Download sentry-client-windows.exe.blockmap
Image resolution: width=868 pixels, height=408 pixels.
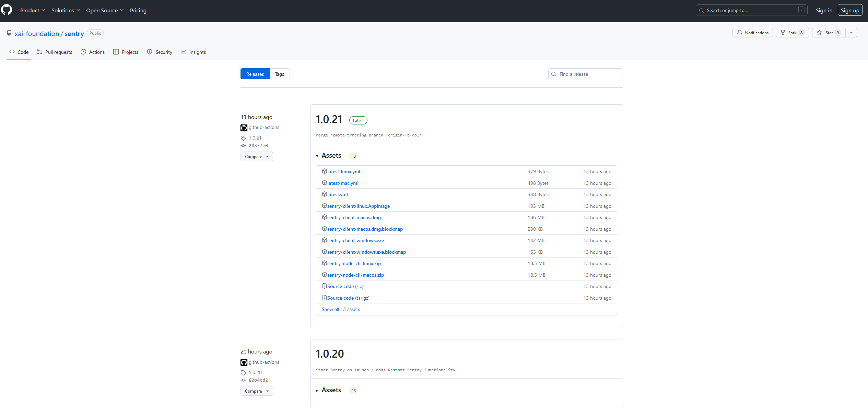366,252
